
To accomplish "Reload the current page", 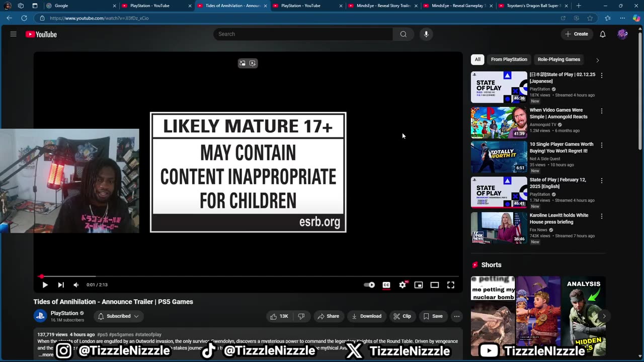I will click(x=24, y=18).
